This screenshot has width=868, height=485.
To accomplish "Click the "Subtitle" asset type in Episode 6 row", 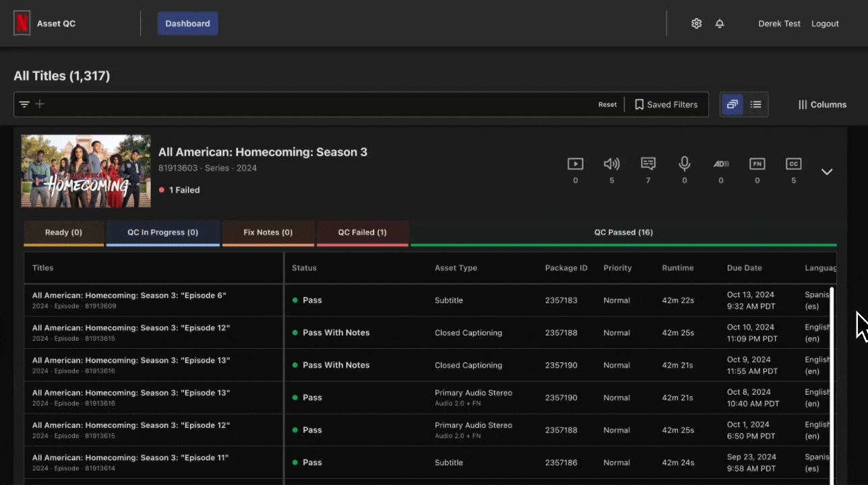I will (449, 300).
